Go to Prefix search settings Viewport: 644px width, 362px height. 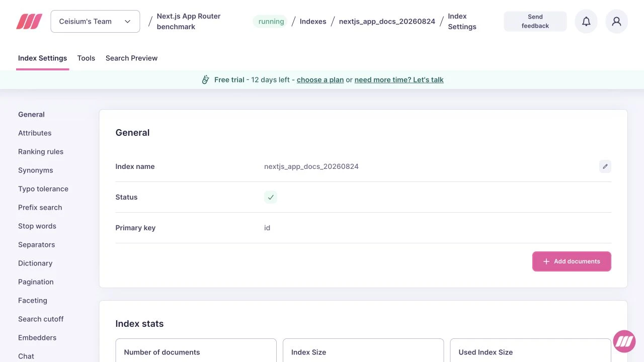pos(40,207)
